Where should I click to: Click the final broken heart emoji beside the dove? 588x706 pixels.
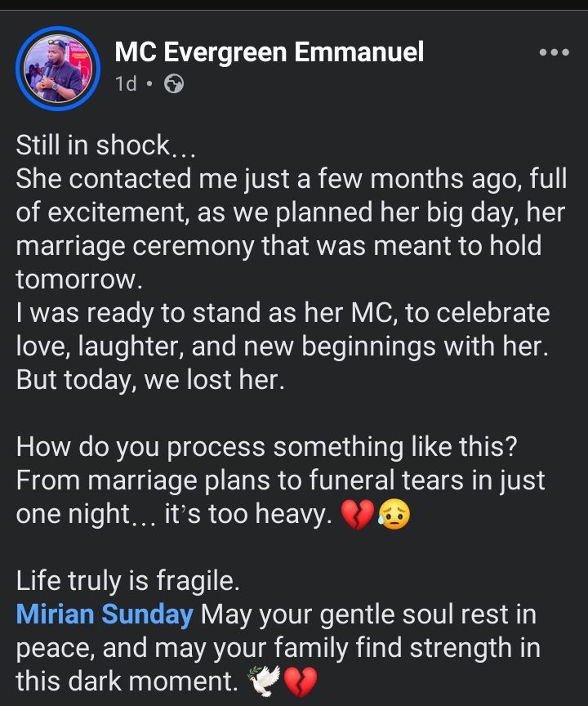(x=300, y=681)
